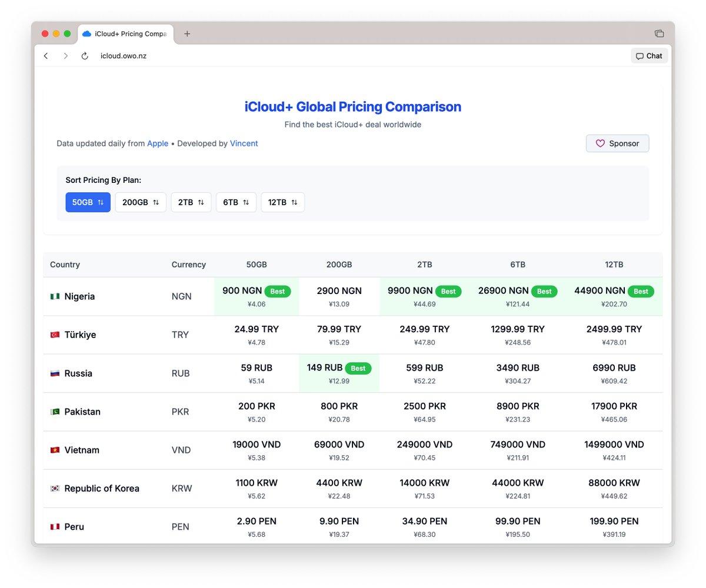Open a new tab with the plus icon
This screenshot has width=706, height=588.
(x=187, y=34)
